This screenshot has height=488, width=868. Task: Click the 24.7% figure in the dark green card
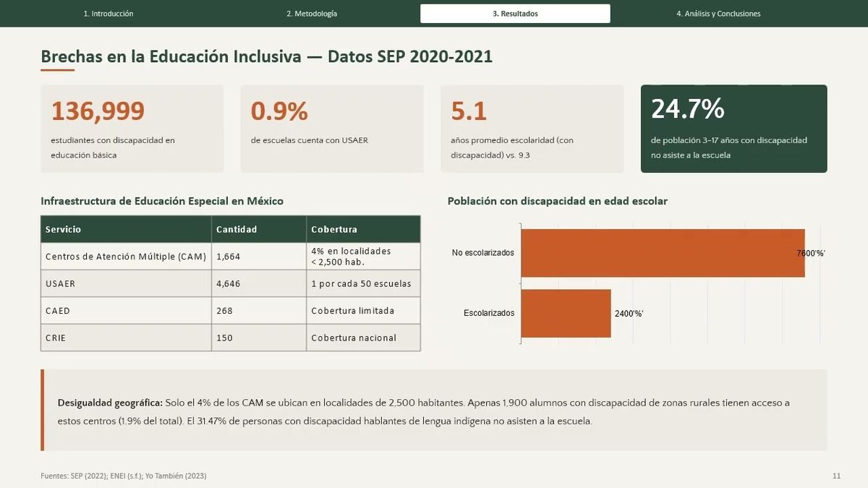pyautogui.click(x=688, y=108)
